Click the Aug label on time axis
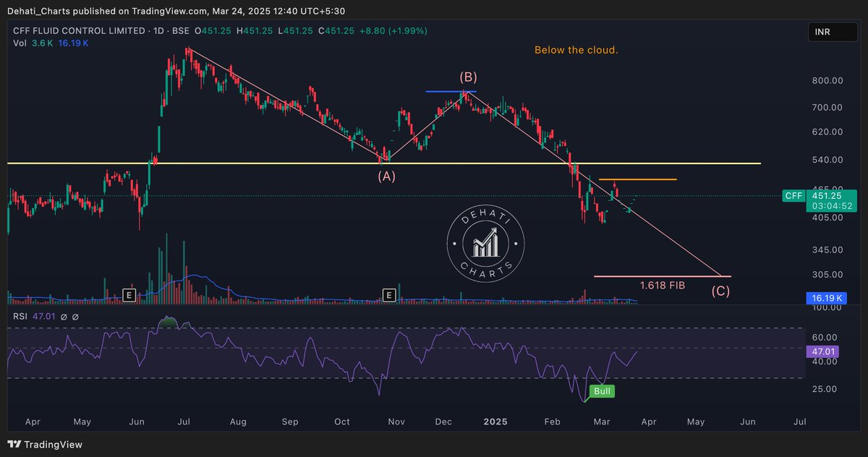 (x=238, y=421)
